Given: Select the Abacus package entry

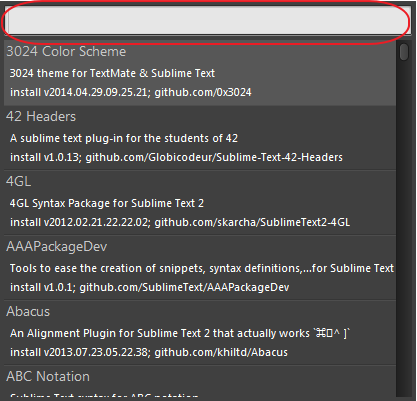Looking at the screenshot, I should point(200,333).
